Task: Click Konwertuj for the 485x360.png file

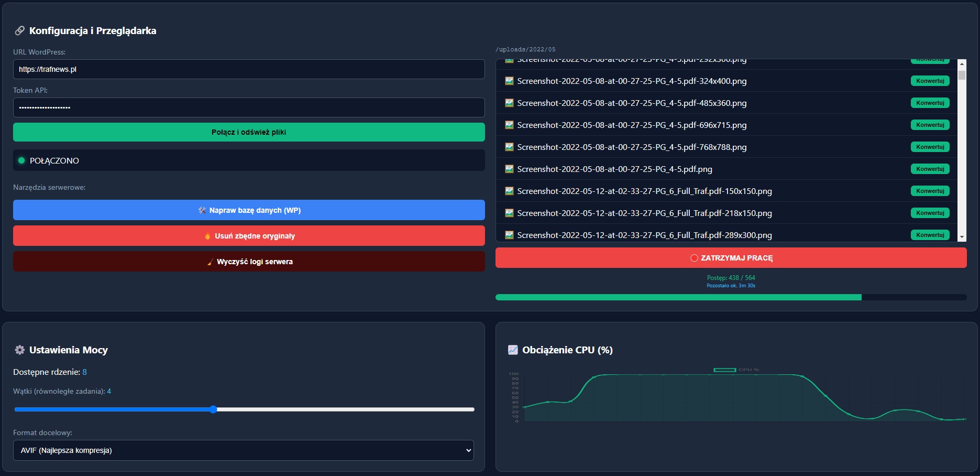Action: tap(930, 103)
